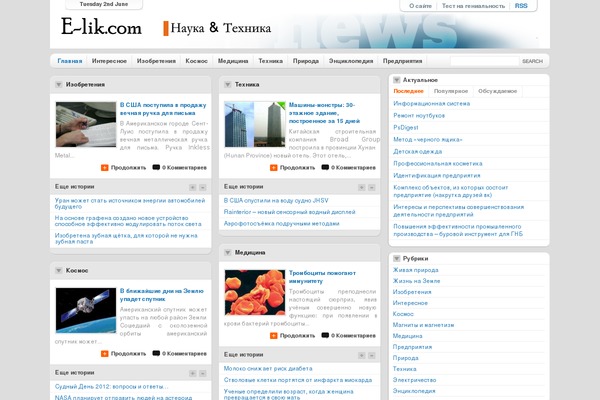Click the comment bubble icon in Изобретения
Image resolution: width=600 pixels, height=400 pixels.
[x=156, y=167]
